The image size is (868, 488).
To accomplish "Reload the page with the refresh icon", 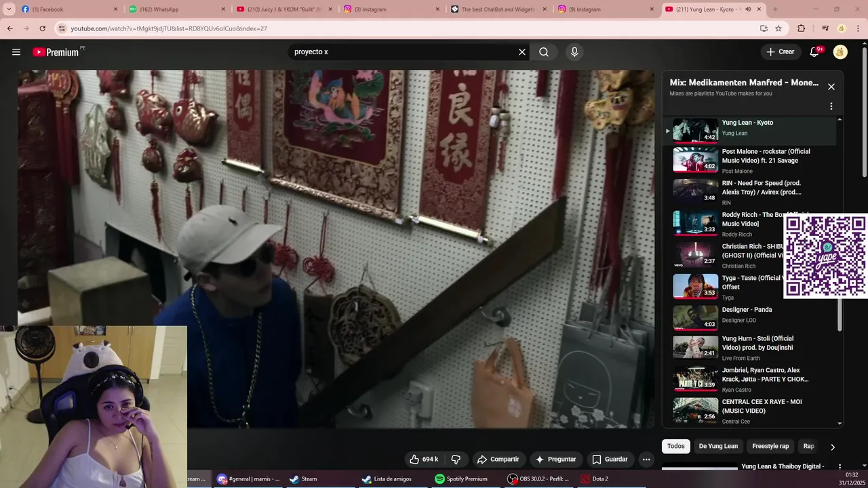I will (x=42, y=28).
